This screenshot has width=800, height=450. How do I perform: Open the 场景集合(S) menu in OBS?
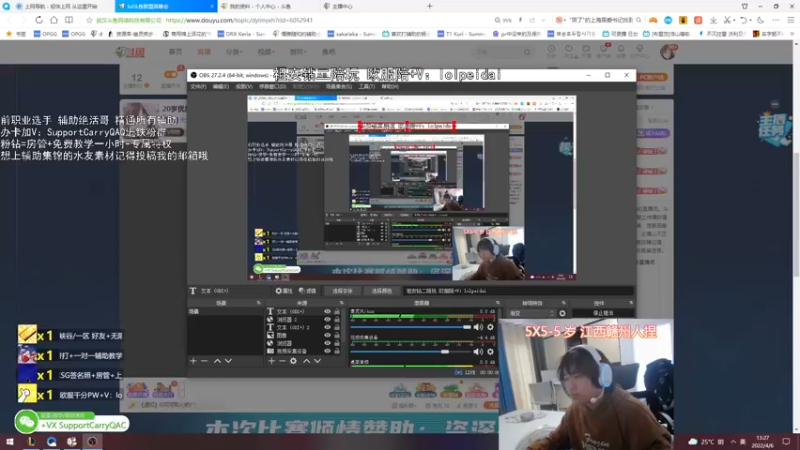(x=338, y=87)
